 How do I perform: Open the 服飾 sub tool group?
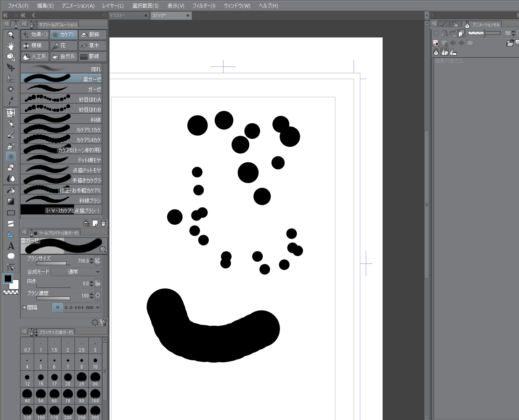pos(93,35)
